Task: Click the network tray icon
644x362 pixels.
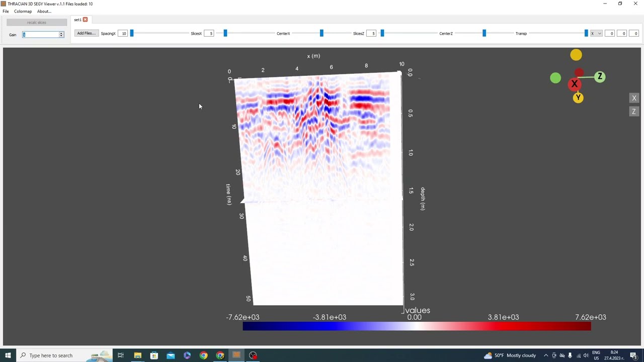Action: (x=578, y=355)
